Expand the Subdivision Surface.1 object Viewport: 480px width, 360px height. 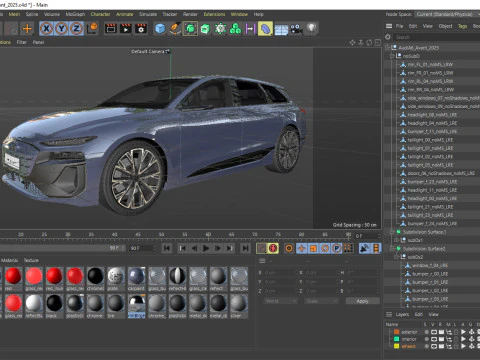coord(392,232)
